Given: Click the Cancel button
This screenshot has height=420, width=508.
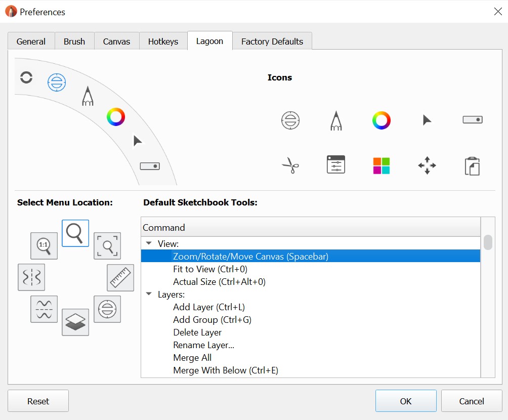Looking at the screenshot, I should click(472, 401).
